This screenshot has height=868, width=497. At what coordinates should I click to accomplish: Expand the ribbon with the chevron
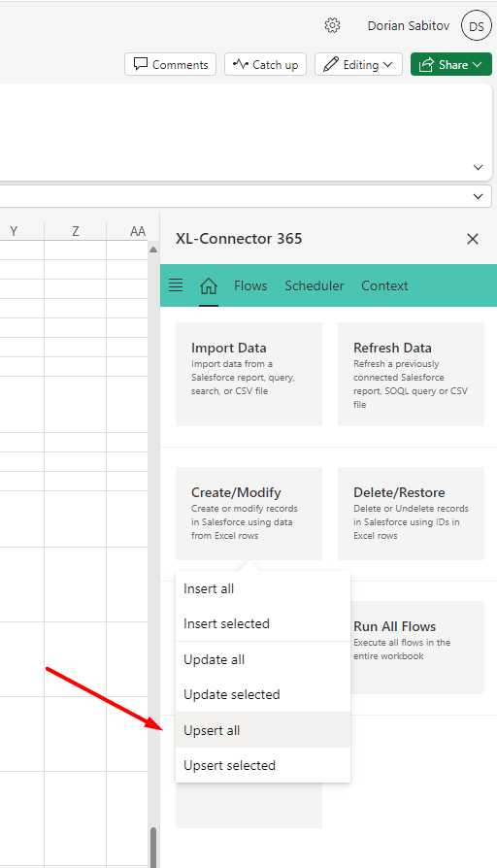[x=479, y=167]
